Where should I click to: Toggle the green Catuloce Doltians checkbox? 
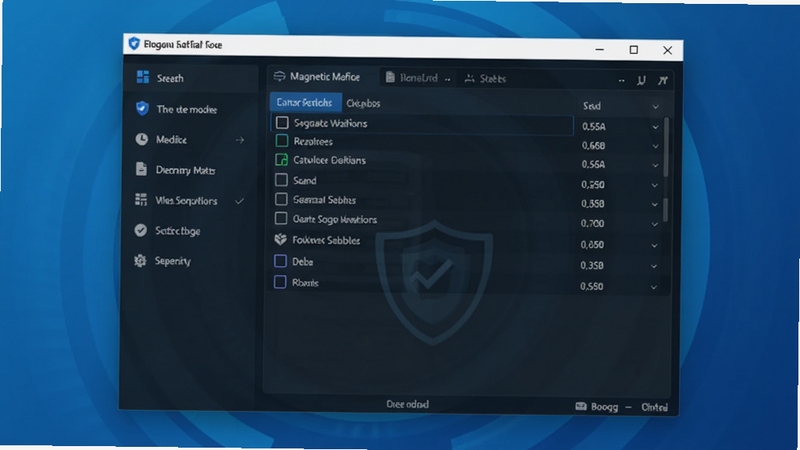[282, 160]
